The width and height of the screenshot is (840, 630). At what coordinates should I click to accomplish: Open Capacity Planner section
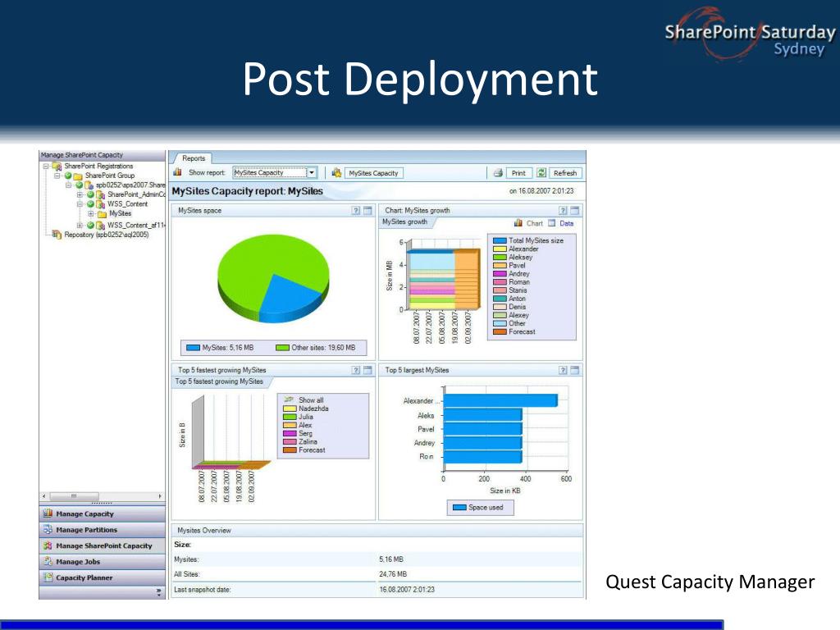coord(102,577)
